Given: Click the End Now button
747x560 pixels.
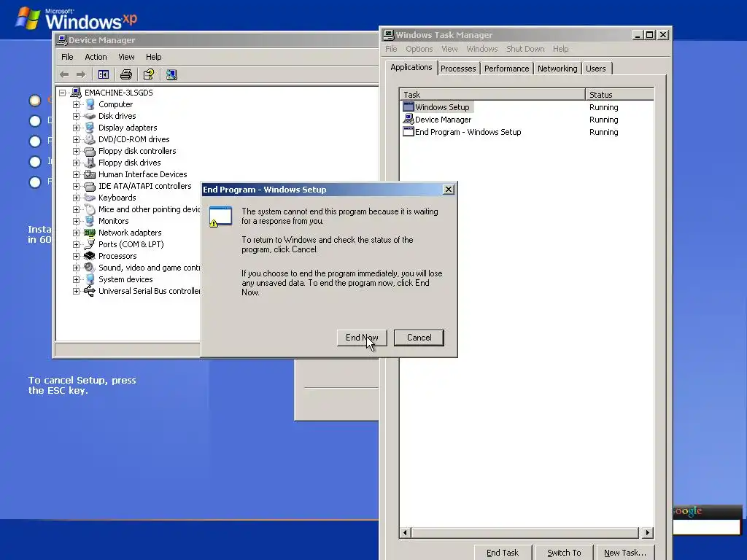Looking at the screenshot, I should (x=362, y=338).
